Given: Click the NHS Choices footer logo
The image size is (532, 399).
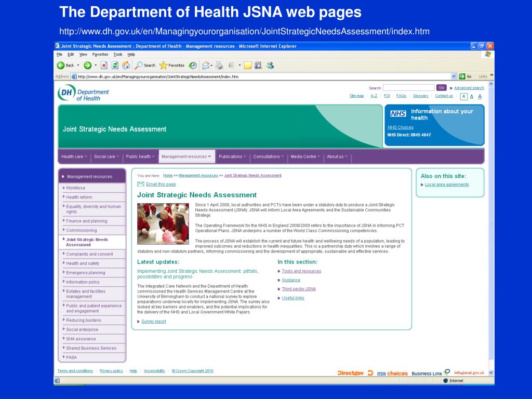Looking at the screenshot, I should click(392, 373).
